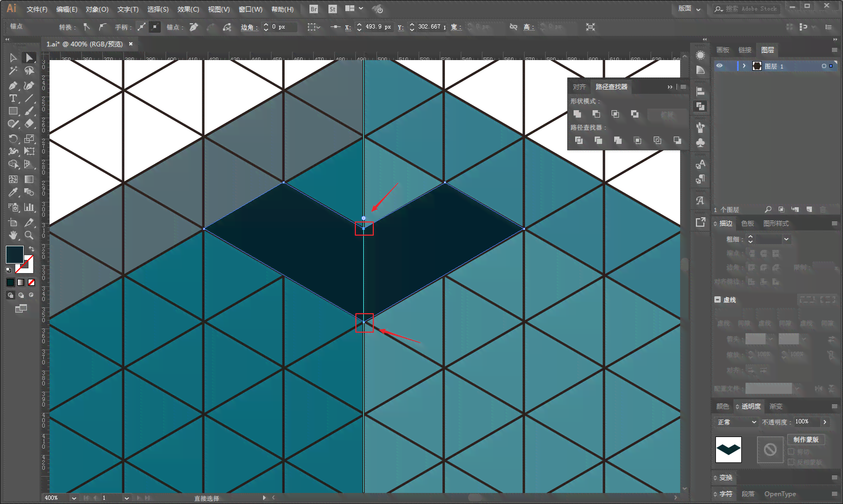Select the Paintbrush tool
The width and height of the screenshot is (843, 504).
(29, 111)
